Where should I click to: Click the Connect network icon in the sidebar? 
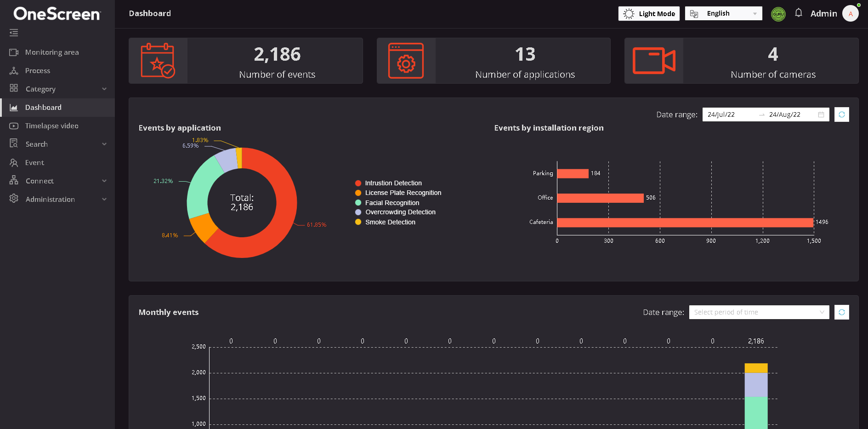pos(14,180)
